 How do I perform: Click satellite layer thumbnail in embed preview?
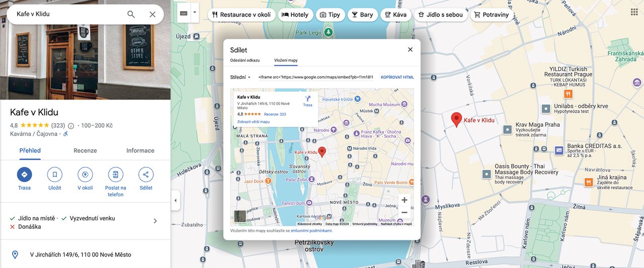[240, 216]
